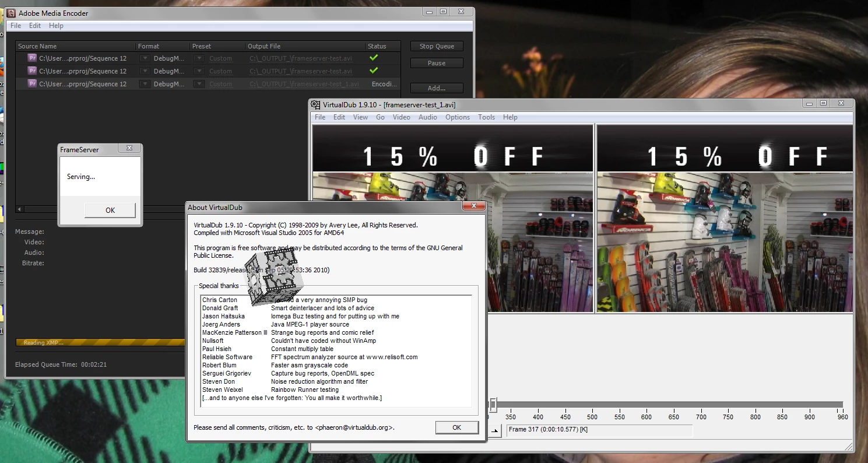The height and width of the screenshot is (463, 868).
Task: Open the Options menu in VirtualDub
Action: (458, 117)
